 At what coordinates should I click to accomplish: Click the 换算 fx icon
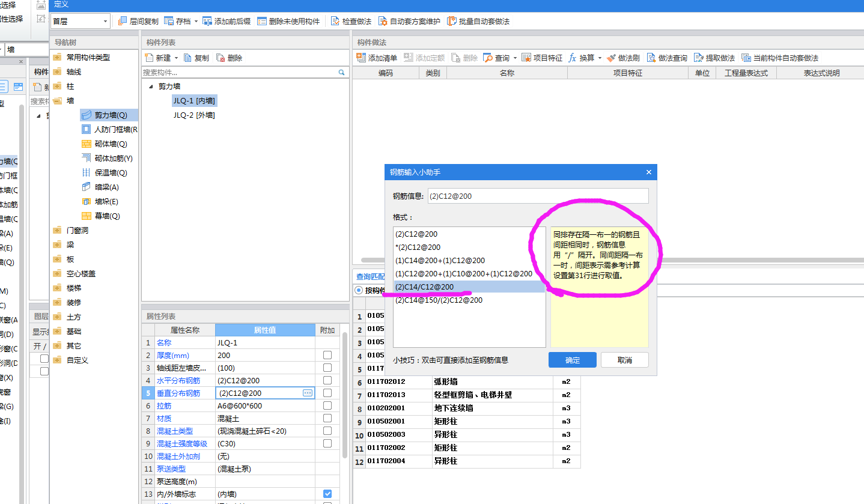pyautogui.click(x=573, y=58)
